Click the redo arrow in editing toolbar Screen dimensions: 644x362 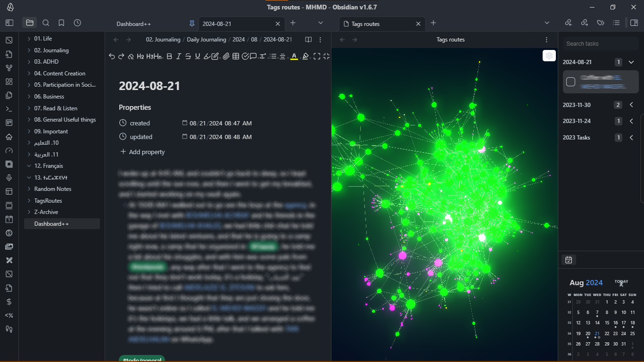tap(121, 57)
